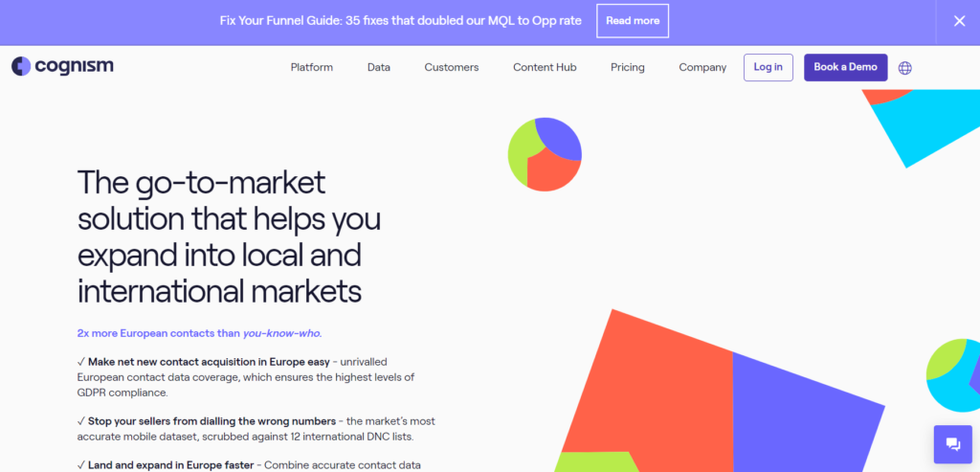Dismiss the promo banner with X

tap(959, 21)
